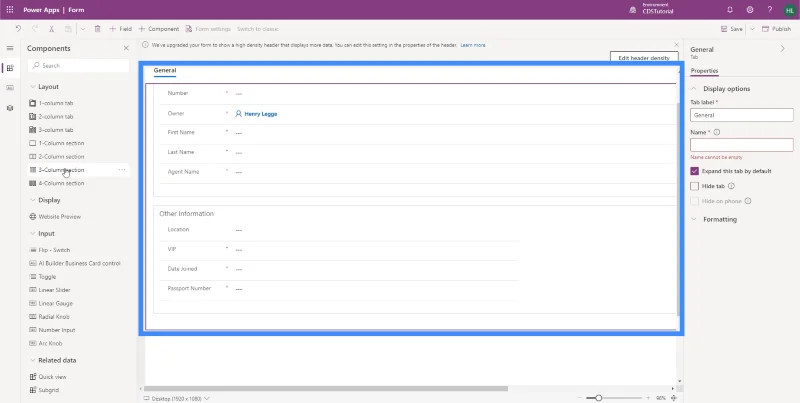Image resolution: width=800 pixels, height=403 pixels.
Task: Select the Components pane icon in left rail
Action: point(10,68)
